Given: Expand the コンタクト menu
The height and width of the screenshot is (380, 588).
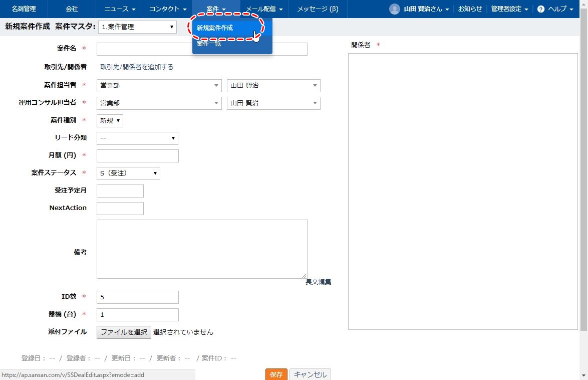Looking at the screenshot, I should [168, 9].
